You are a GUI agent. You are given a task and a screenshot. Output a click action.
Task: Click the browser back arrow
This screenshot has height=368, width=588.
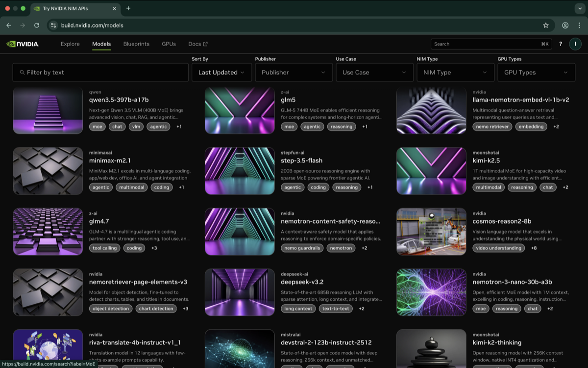point(9,26)
